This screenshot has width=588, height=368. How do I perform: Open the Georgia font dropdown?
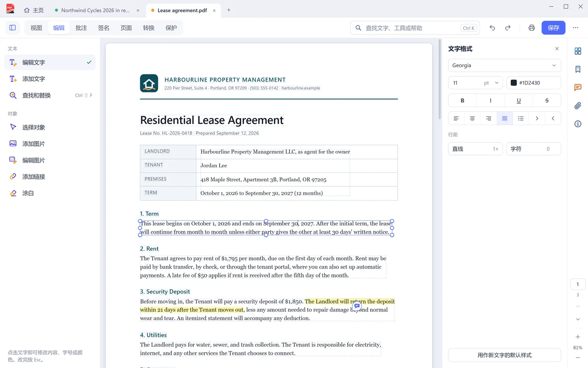[x=504, y=65]
